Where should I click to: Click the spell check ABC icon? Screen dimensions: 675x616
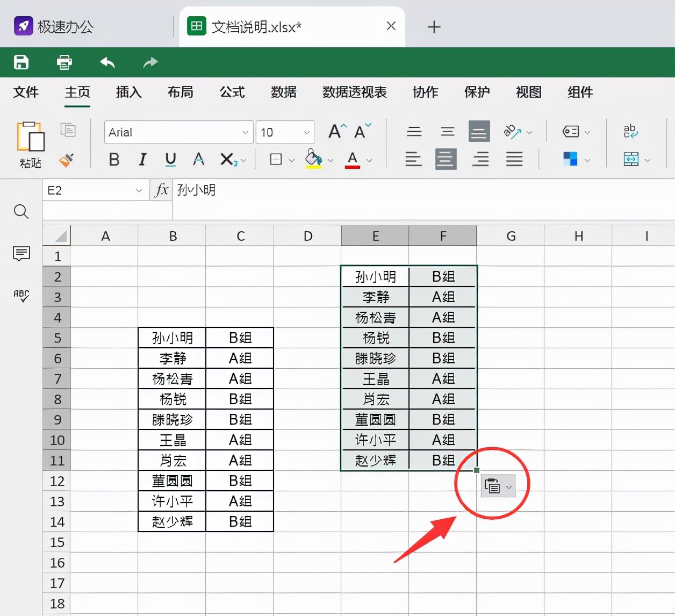coord(21,295)
